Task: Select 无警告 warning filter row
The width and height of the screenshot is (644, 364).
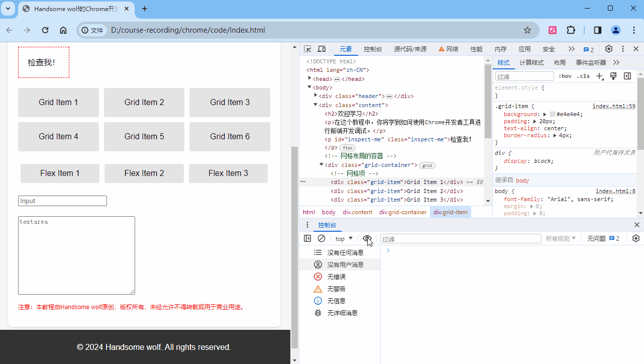Action: pos(340,289)
